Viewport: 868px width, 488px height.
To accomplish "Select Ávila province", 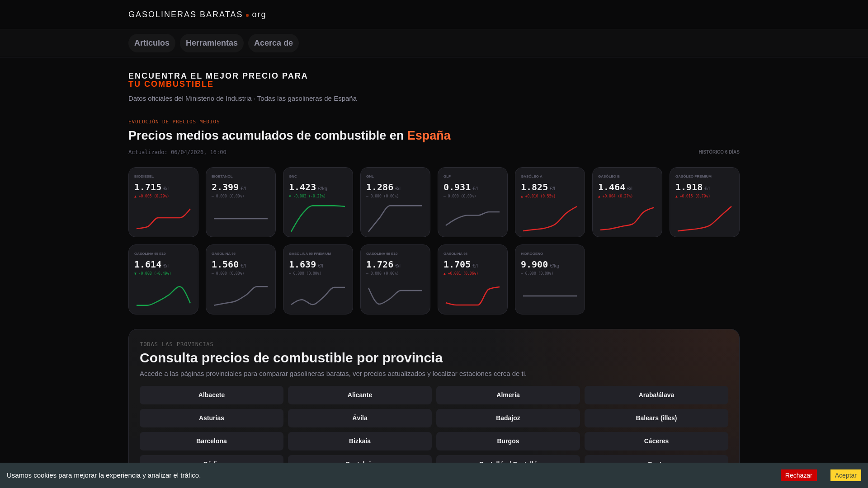I will [x=360, y=418].
